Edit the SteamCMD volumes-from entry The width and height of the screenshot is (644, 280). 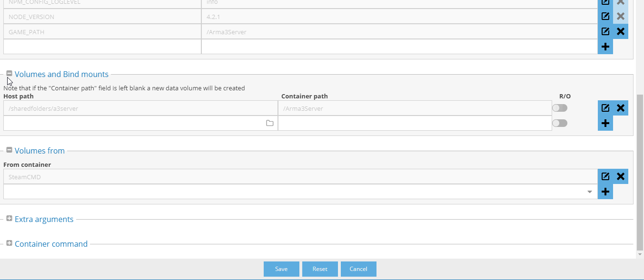point(605,176)
